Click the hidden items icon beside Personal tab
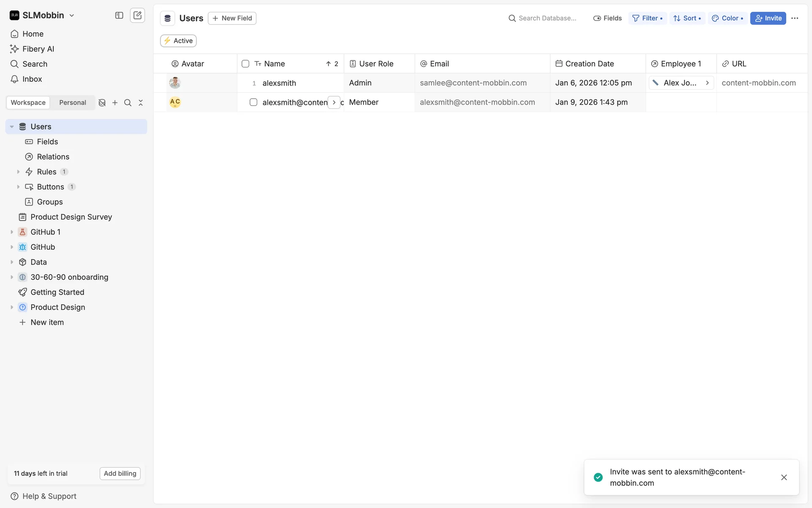The height and width of the screenshot is (508, 812). [x=102, y=102]
